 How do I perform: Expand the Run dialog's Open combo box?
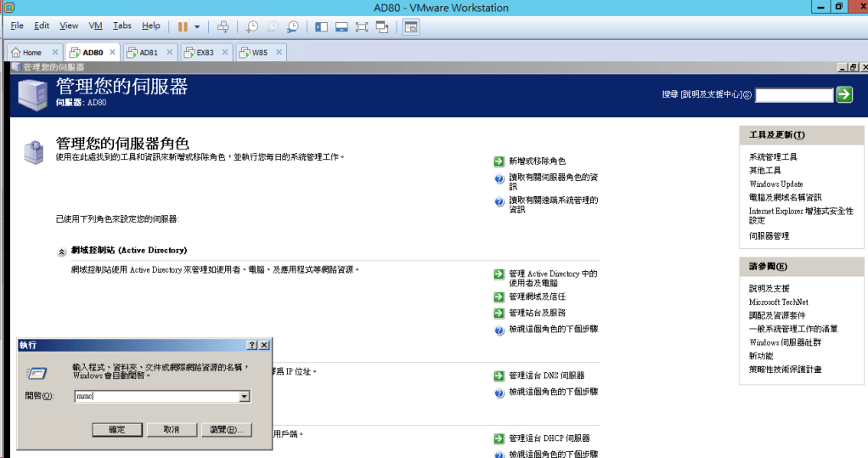coord(245,397)
